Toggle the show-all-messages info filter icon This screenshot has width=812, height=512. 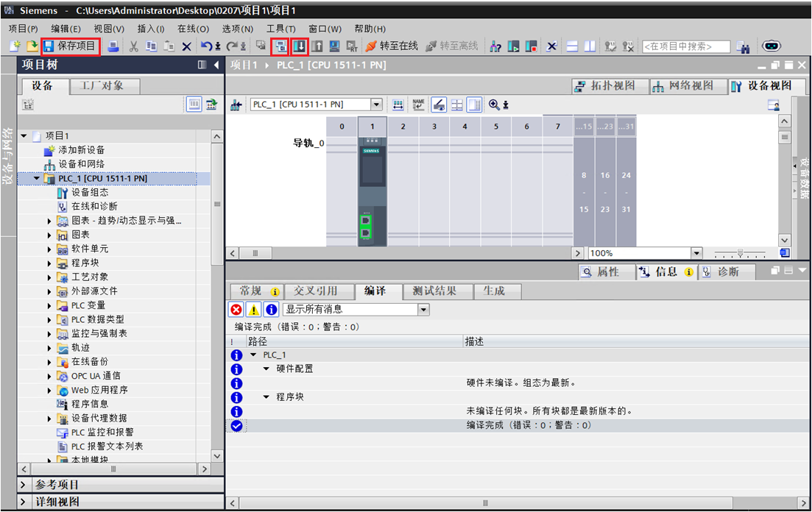click(x=272, y=310)
